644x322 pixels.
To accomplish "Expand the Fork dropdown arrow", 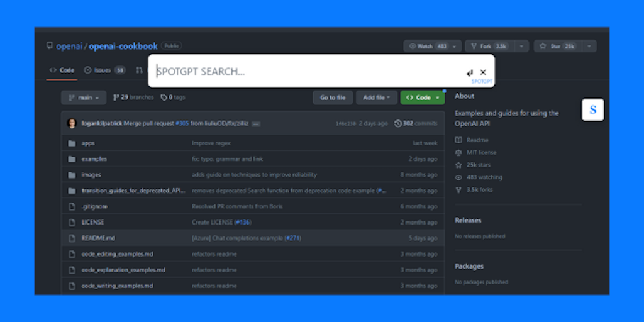I will coord(521,47).
